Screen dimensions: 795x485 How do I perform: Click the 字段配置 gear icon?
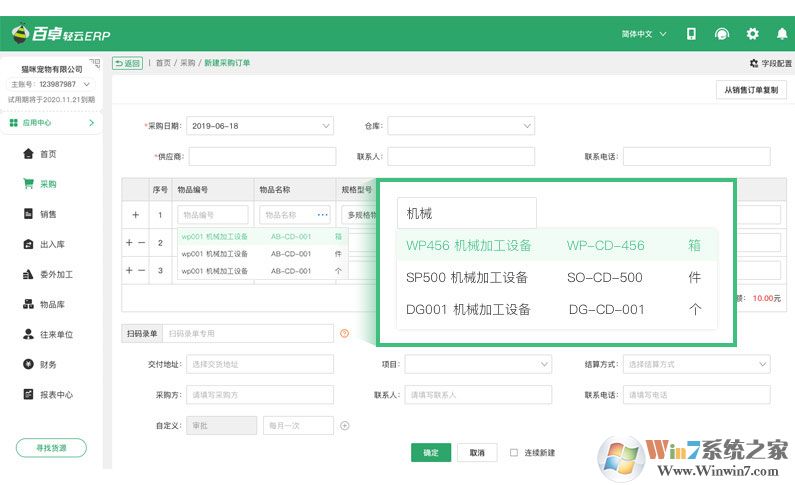pos(754,63)
